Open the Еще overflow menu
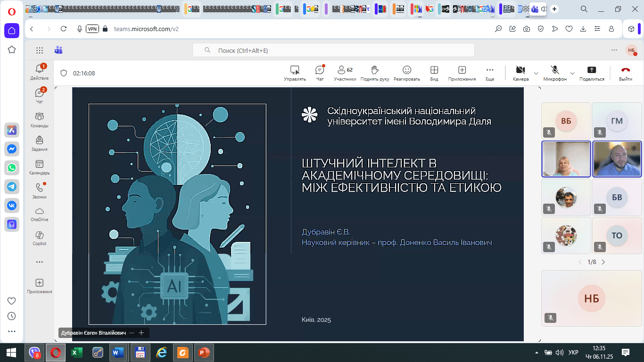This screenshot has height=362, width=644. click(x=489, y=73)
